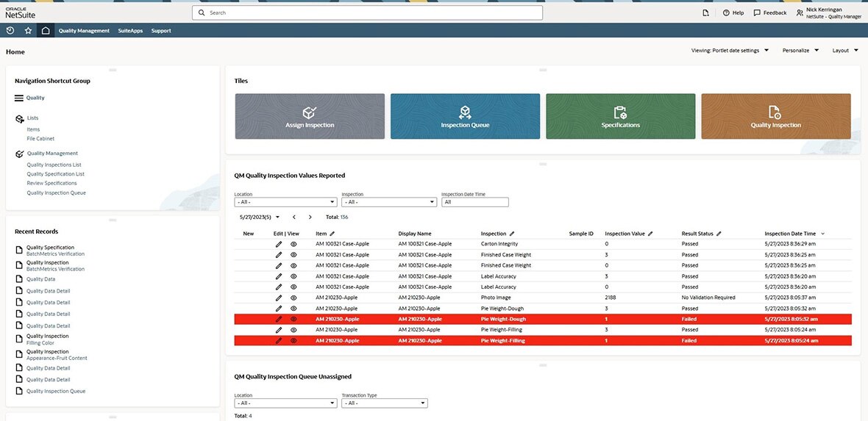Open the Quality Inspection tile
Image resolution: width=868 pixels, height=421 pixels.
775,116
